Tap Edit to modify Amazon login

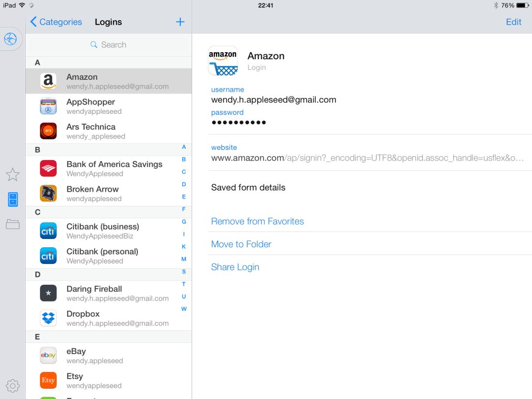[x=513, y=22]
